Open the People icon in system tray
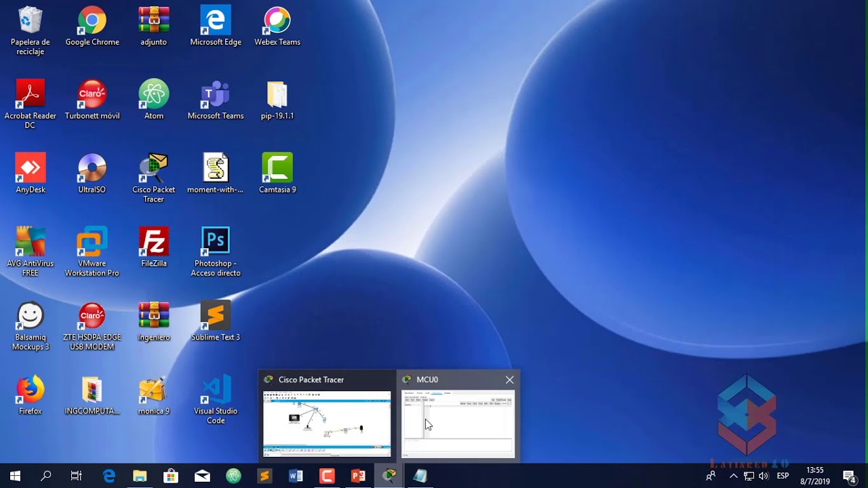This screenshot has width=868, height=488. 711,476
